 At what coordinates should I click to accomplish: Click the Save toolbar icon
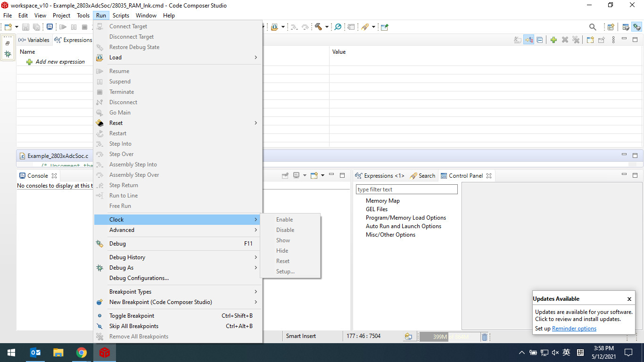click(x=25, y=27)
